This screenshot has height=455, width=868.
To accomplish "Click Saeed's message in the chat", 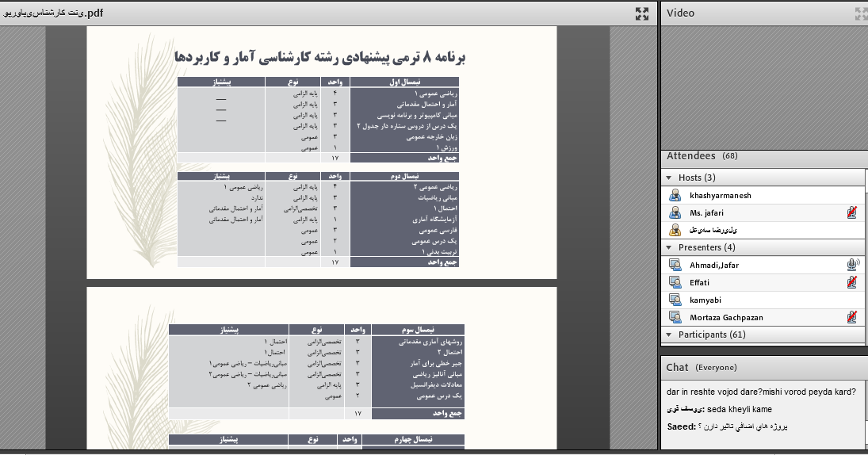I will (759, 426).
